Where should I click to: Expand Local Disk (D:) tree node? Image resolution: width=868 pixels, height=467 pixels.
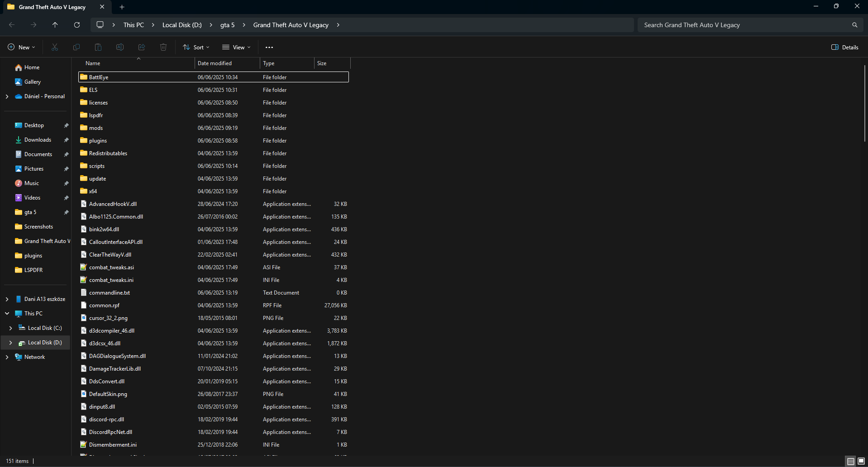click(x=10, y=343)
